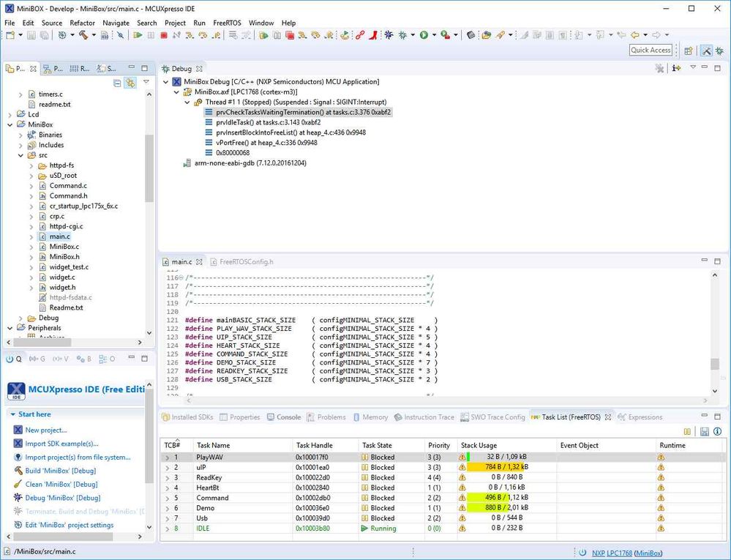Collapse the src folder
731x560 pixels.
pyautogui.click(x=20, y=155)
